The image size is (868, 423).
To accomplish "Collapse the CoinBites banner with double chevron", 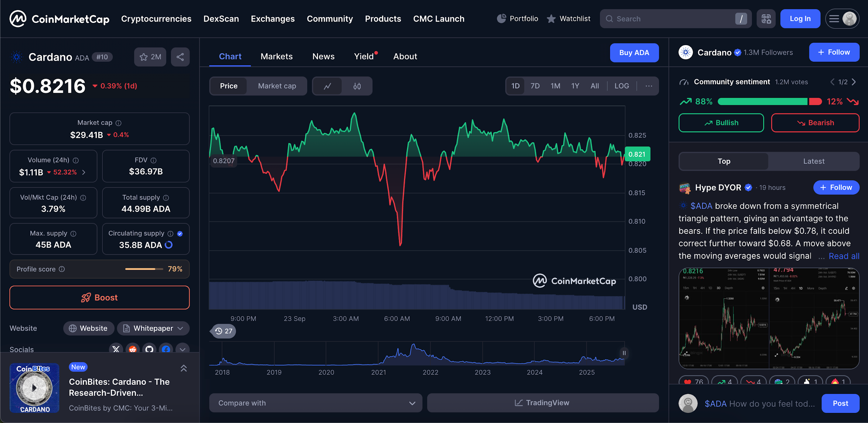I will tap(184, 368).
